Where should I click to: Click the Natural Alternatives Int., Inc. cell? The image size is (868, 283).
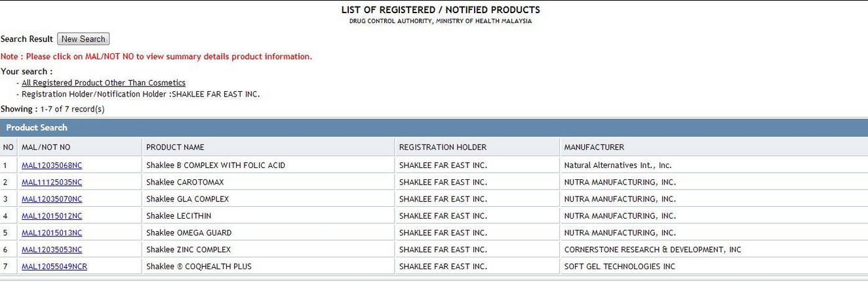[x=618, y=165]
